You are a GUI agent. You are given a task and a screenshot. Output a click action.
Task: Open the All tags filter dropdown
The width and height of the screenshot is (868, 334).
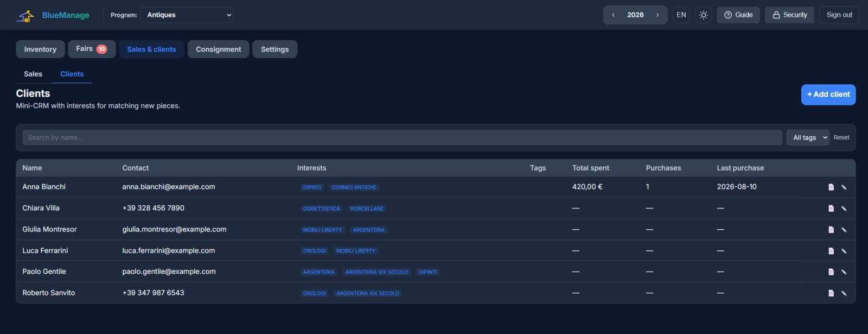click(x=808, y=137)
